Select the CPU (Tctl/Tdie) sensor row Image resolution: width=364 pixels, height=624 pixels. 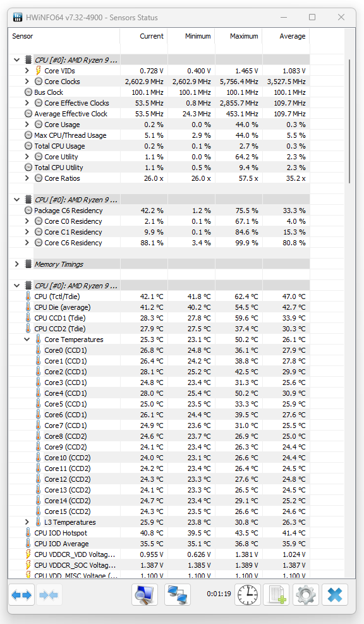pyautogui.click(x=159, y=297)
